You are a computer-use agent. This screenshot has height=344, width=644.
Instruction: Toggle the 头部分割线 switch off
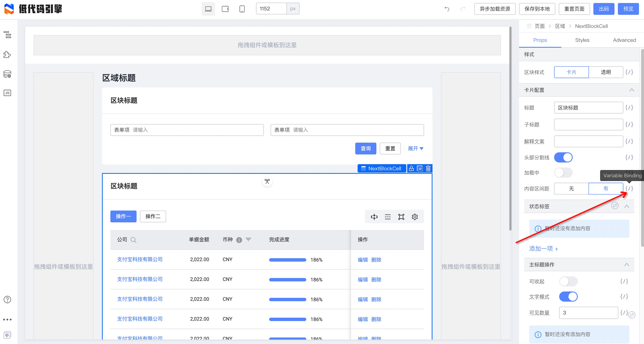(x=563, y=157)
